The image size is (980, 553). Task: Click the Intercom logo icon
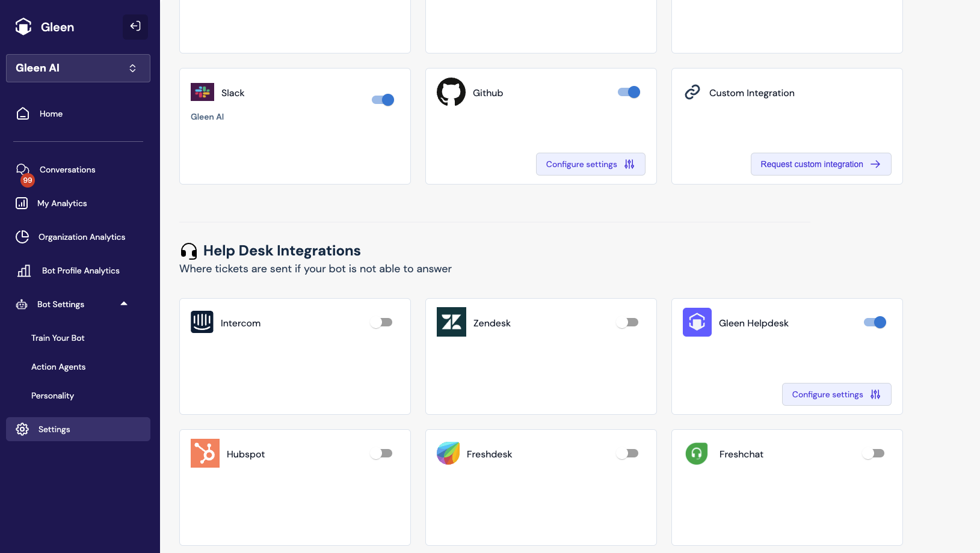tap(202, 322)
